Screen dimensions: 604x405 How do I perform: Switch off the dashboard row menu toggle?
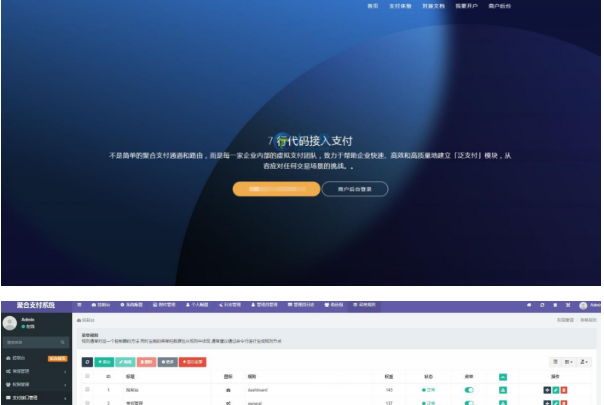coord(469,390)
